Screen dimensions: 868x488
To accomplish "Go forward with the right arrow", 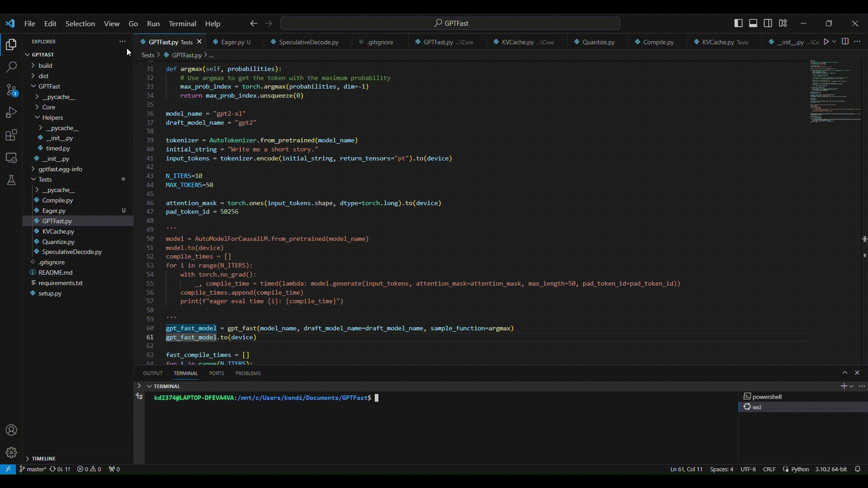I will pos(269,23).
